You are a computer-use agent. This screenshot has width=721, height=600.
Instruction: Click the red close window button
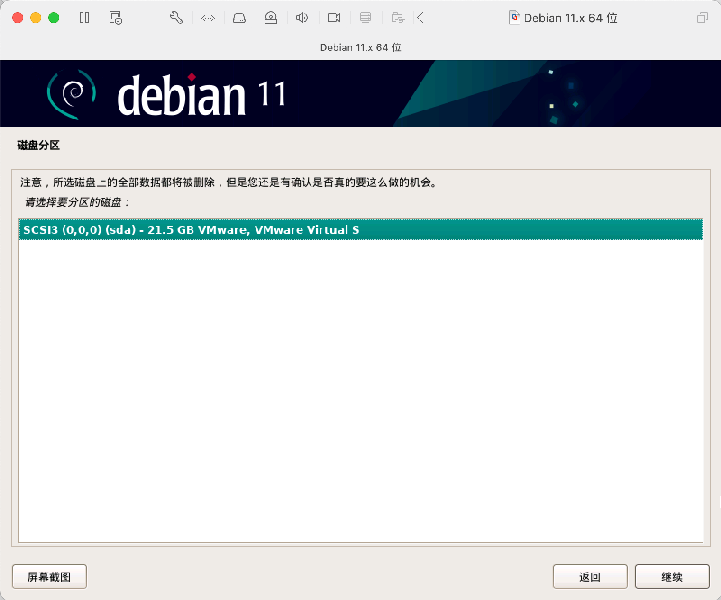[x=17, y=18]
